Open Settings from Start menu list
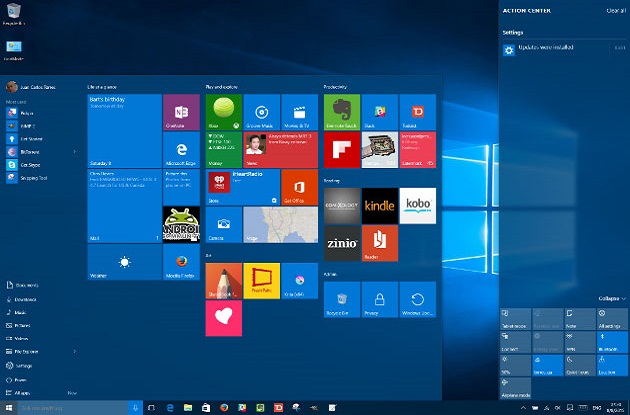This screenshot has width=630, height=415. coord(22,366)
